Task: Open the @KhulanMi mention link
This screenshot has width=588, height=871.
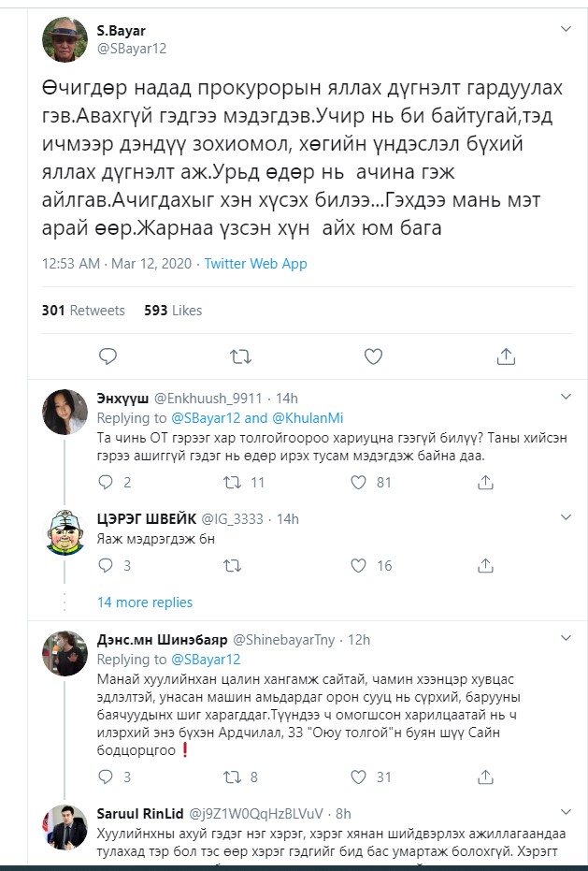Action: tap(308, 418)
